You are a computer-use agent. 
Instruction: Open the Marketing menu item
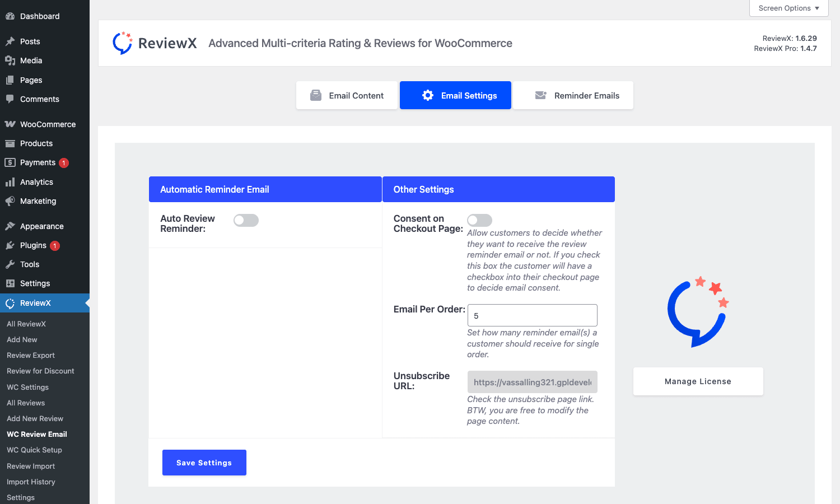(x=45, y=201)
